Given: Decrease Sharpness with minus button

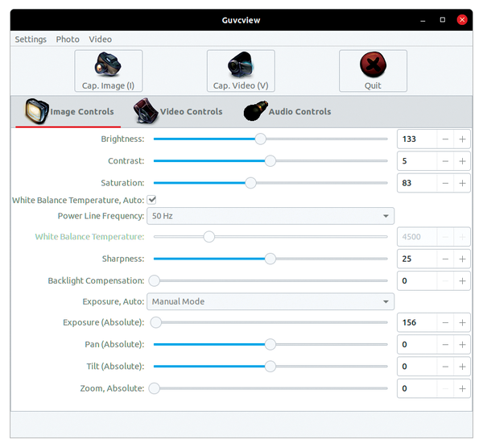Looking at the screenshot, I should (x=445, y=259).
